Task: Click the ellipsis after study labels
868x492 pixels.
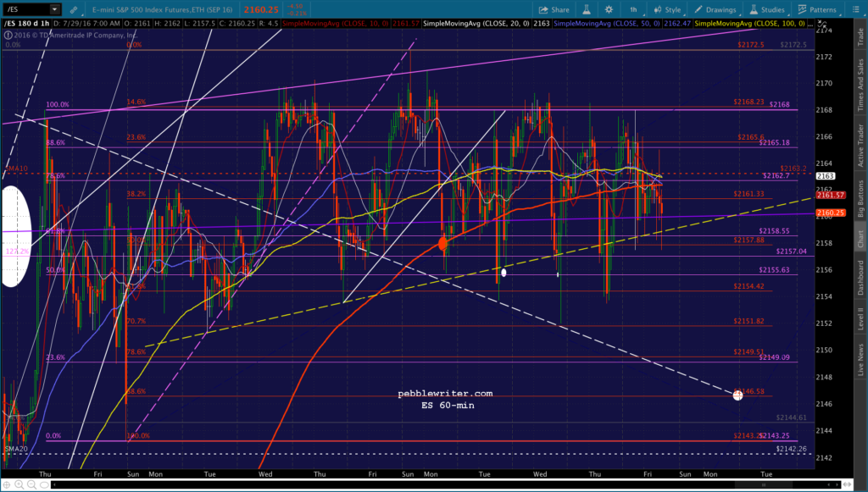Action: pos(811,25)
